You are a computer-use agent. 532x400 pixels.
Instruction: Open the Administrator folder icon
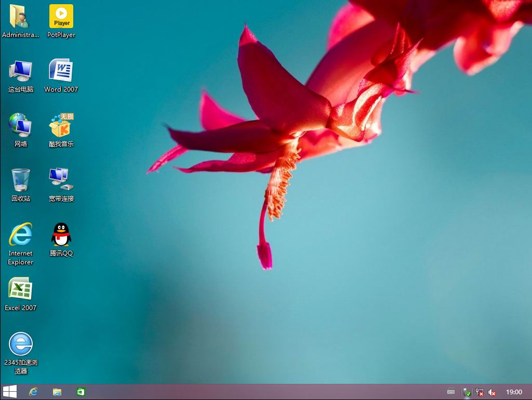tap(20, 21)
